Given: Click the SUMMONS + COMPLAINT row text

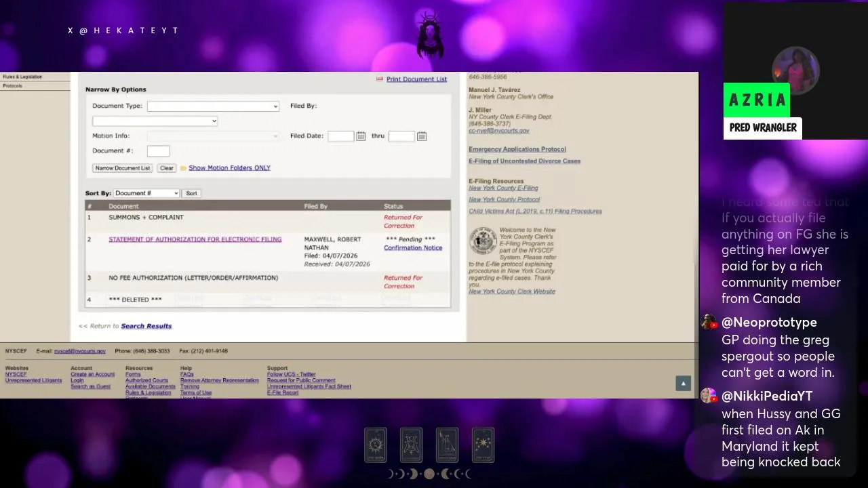Looking at the screenshot, I should pyautogui.click(x=146, y=218).
